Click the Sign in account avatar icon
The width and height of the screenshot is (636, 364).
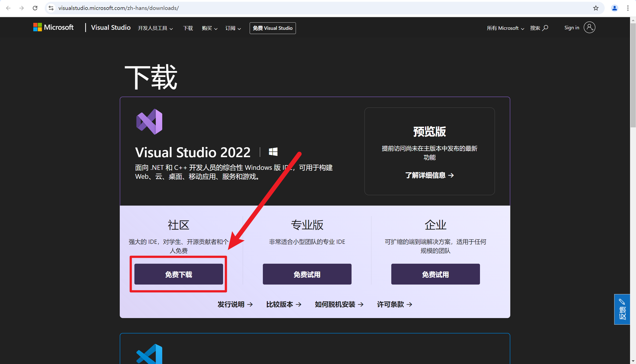coord(589,27)
